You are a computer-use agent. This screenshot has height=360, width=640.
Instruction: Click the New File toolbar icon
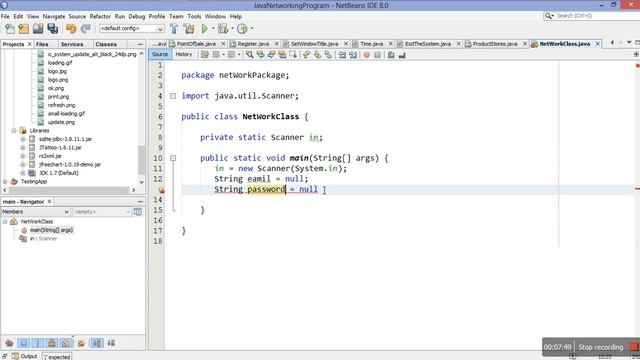(10, 29)
